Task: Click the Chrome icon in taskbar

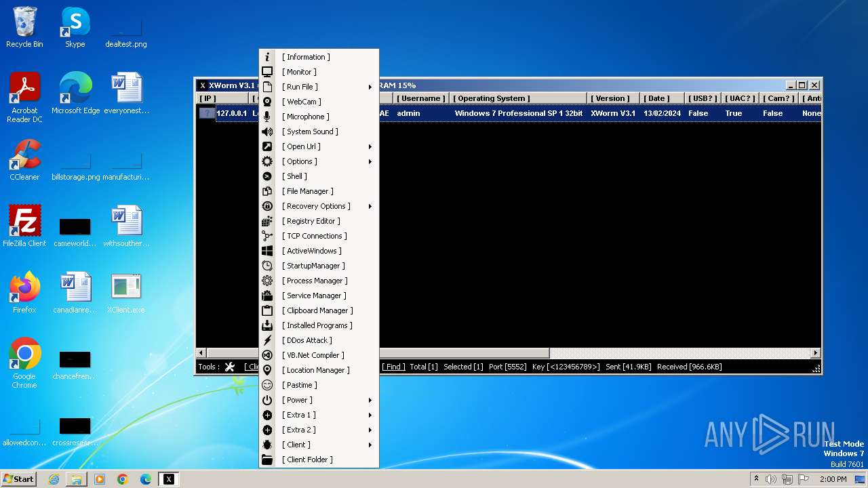Action: pos(123,479)
